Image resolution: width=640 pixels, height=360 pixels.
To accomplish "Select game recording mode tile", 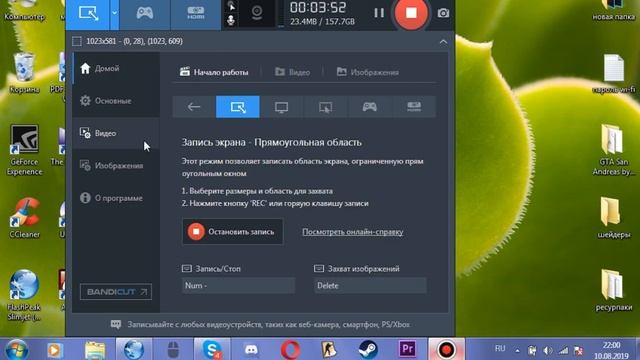I will (x=369, y=107).
